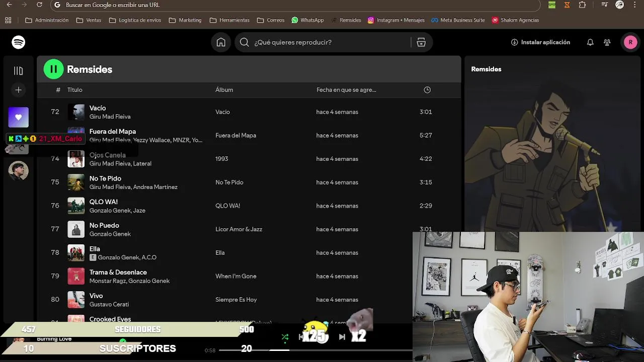The width and height of the screenshot is (644, 362).
Task: Open the pink R profile avatar menu
Action: 630,42
